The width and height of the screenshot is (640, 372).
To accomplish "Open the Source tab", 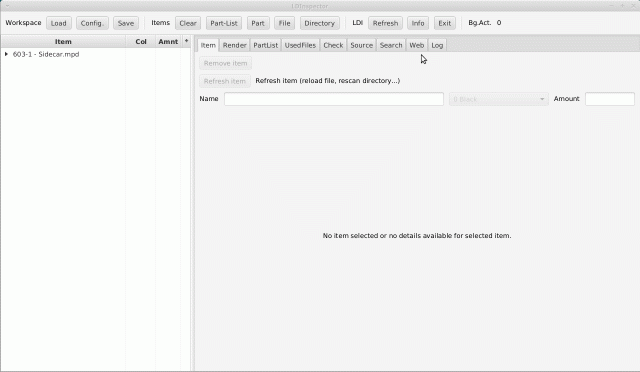I will [x=362, y=45].
